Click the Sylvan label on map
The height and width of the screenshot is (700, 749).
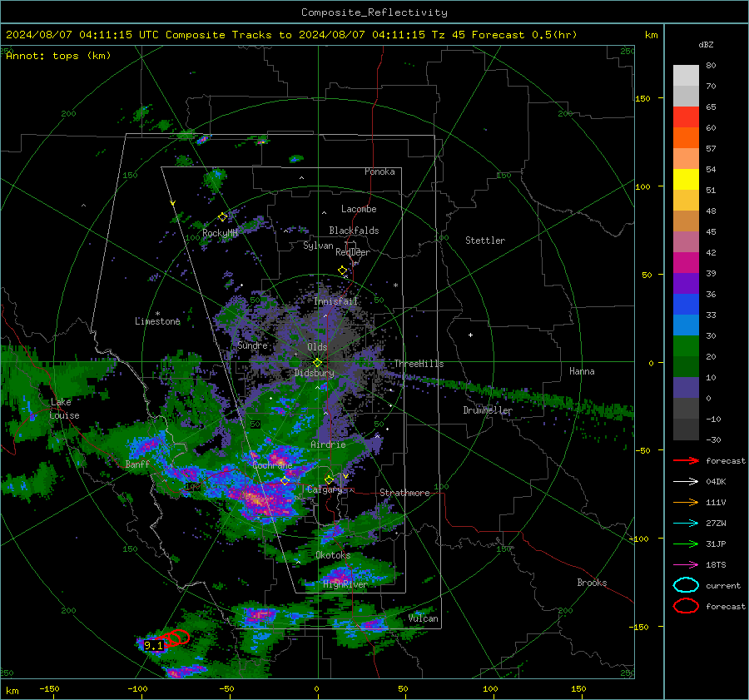tap(318, 246)
